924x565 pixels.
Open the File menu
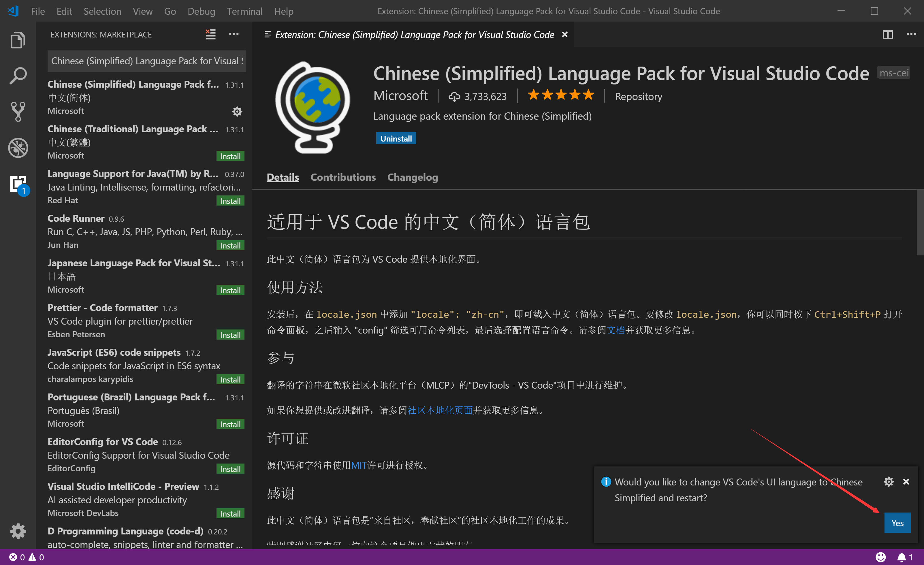(38, 11)
